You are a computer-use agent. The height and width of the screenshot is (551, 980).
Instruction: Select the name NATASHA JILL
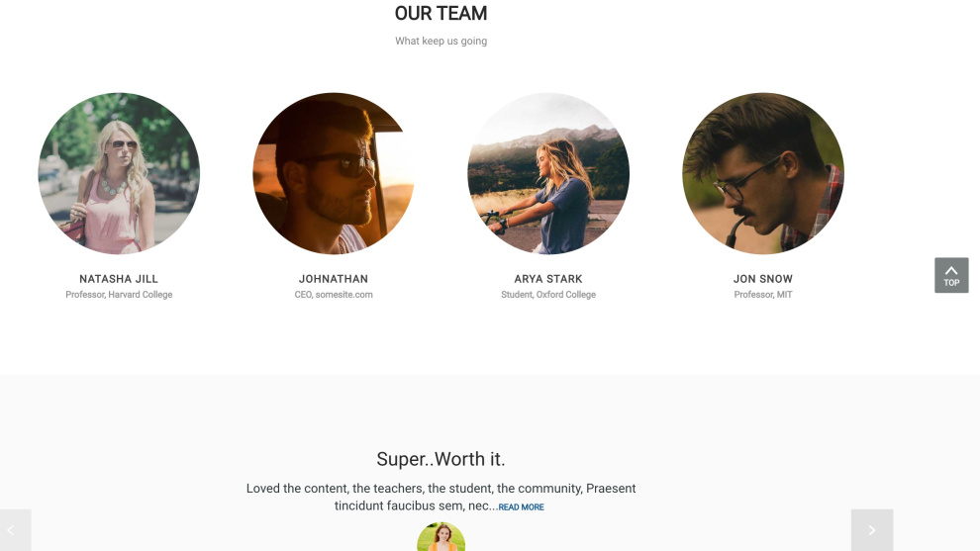tap(119, 279)
